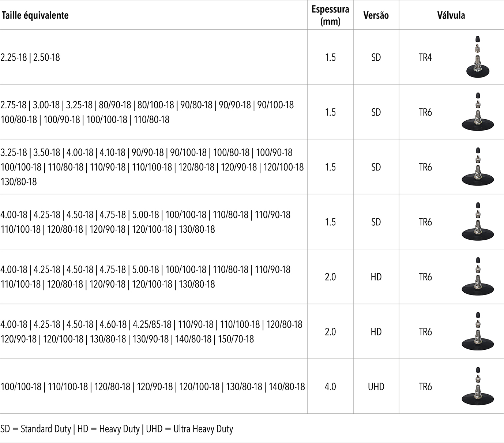Click the UHD version cell
The image size is (504, 443).
pyautogui.click(x=376, y=387)
